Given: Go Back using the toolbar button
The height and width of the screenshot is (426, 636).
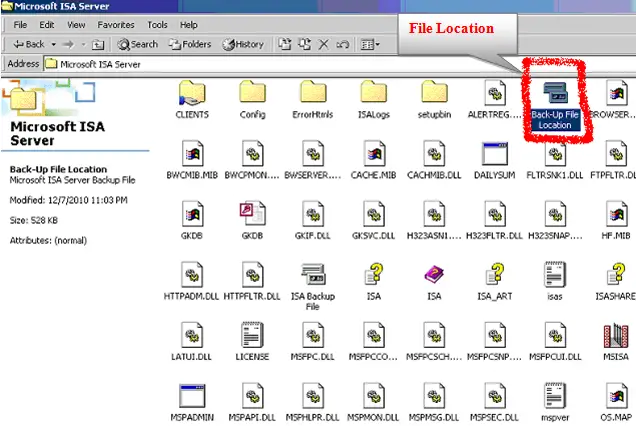Looking at the screenshot, I should [28, 44].
